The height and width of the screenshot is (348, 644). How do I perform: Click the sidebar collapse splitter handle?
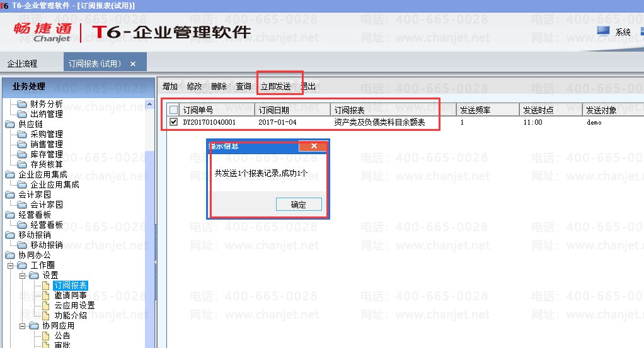pos(156,262)
